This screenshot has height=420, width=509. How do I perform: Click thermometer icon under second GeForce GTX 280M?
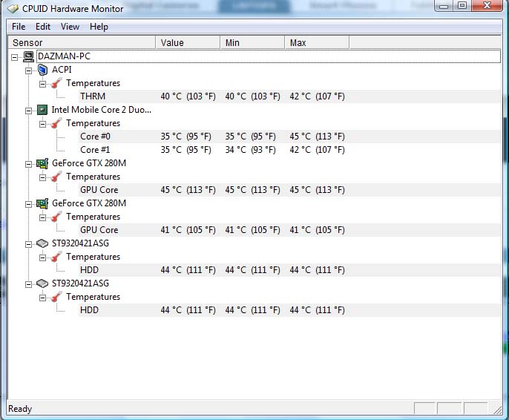click(56, 217)
